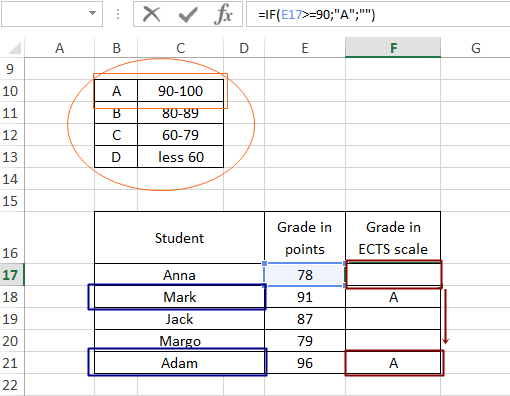The width and height of the screenshot is (510, 396).
Task: Click cell containing grade letter A in row 10
Action: point(116,91)
